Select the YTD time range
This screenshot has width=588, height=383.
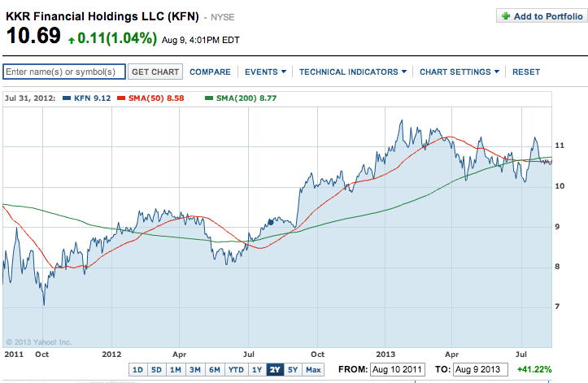tap(236, 370)
